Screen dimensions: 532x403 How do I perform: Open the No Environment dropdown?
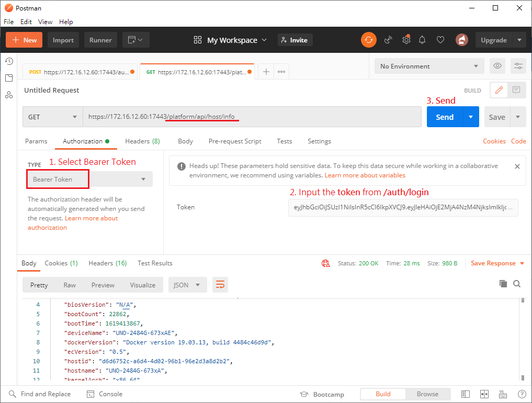click(429, 66)
